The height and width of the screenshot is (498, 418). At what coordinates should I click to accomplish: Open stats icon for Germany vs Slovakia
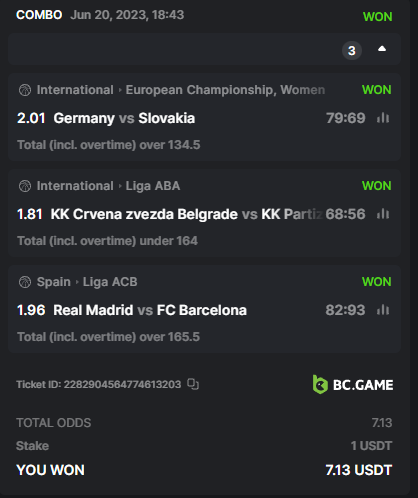pos(383,118)
